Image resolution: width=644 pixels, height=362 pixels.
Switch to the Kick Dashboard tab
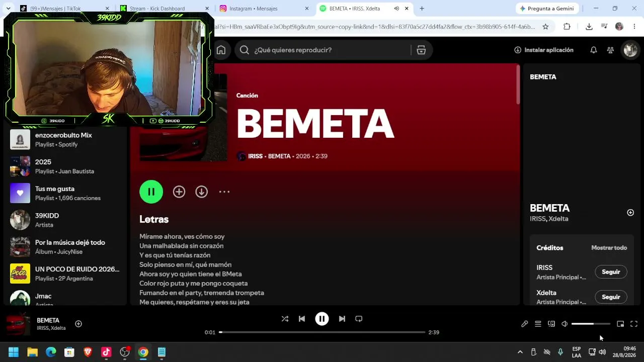[165, 9]
